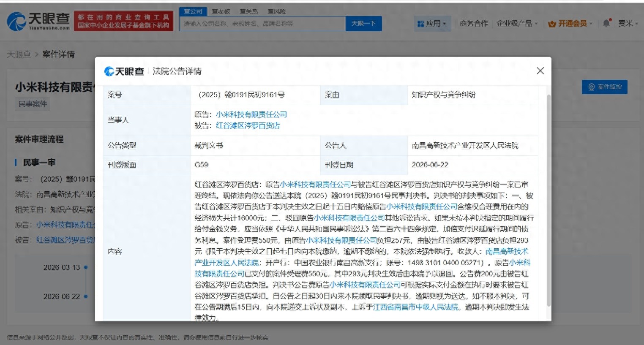The width and height of the screenshot is (644, 345).
Task: Open the 应用 dropdown menu
Action: [432, 24]
